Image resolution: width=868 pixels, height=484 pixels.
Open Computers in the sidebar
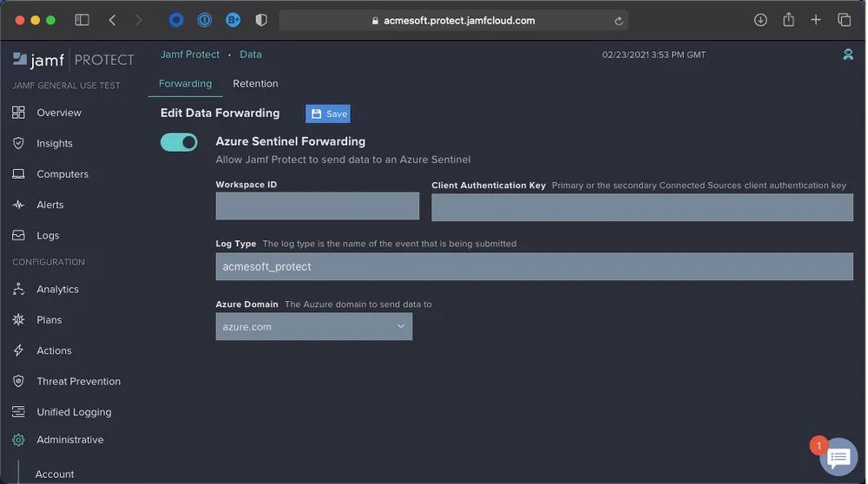tap(62, 173)
